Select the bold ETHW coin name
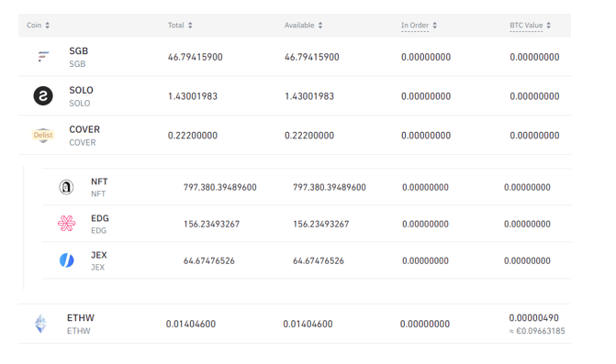 point(81,318)
